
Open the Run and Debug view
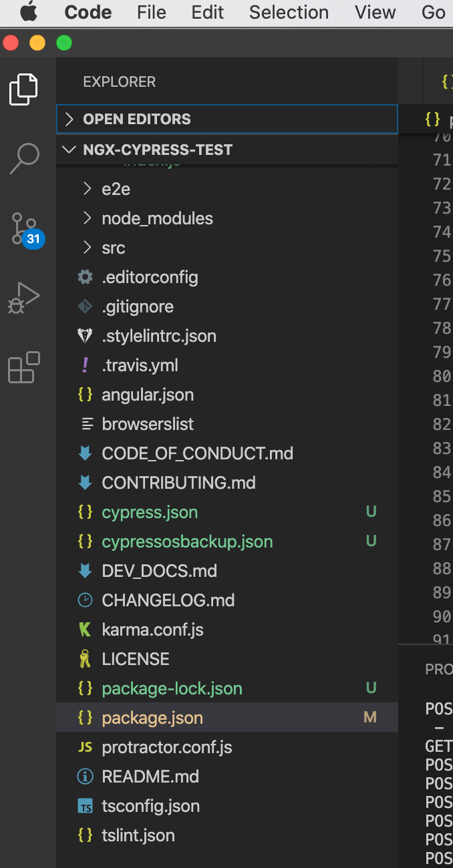pos(24,297)
